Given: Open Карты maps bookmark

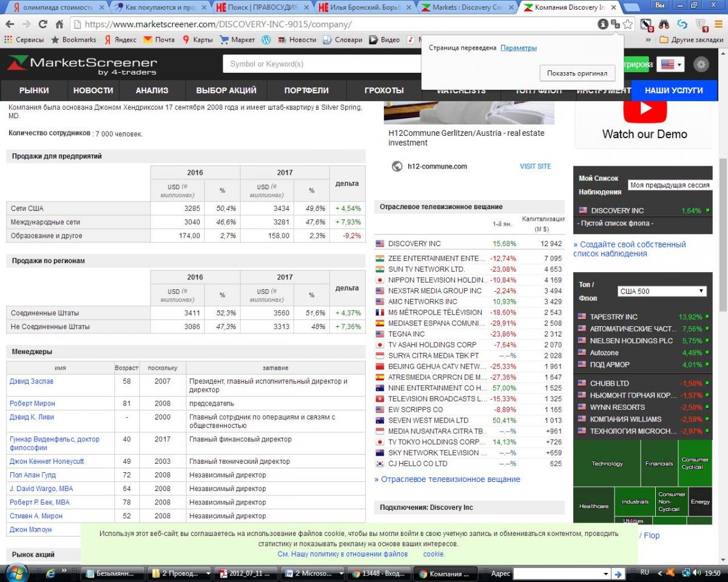Looking at the screenshot, I should 198,40.
